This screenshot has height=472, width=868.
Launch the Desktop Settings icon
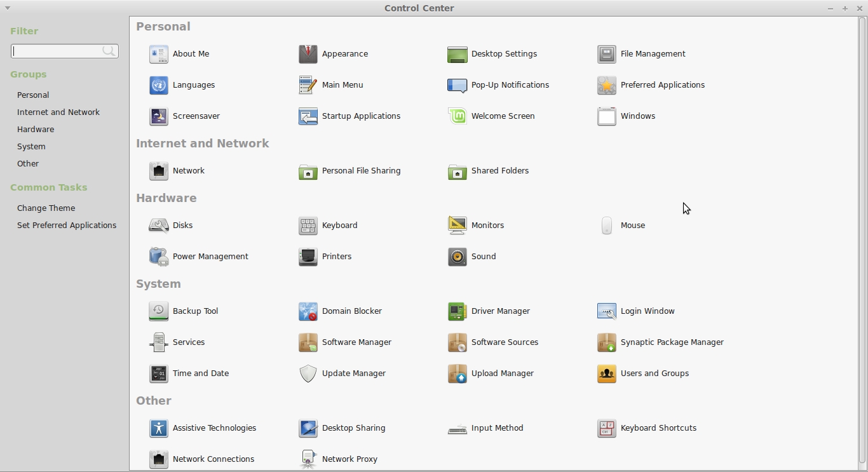[x=457, y=54]
